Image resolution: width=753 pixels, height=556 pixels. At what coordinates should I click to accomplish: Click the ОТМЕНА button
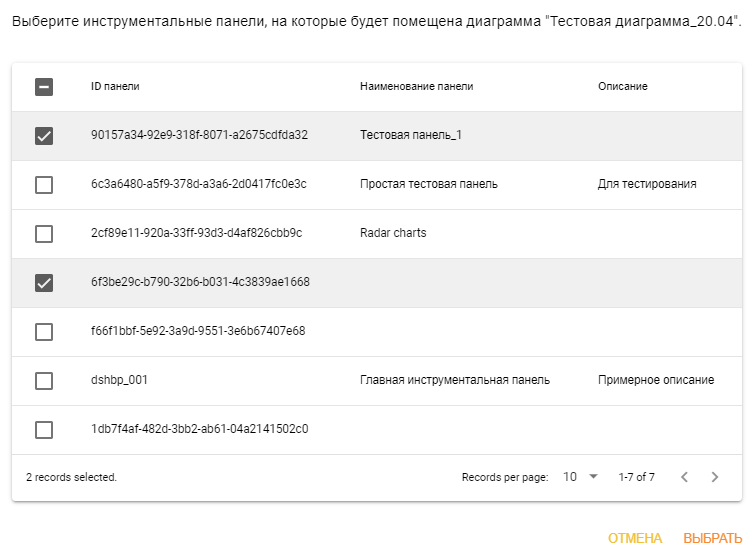(635, 538)
